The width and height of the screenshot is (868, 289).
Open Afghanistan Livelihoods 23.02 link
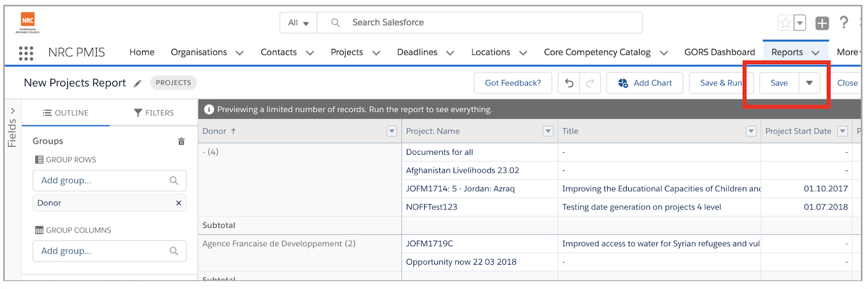[462, 171]
